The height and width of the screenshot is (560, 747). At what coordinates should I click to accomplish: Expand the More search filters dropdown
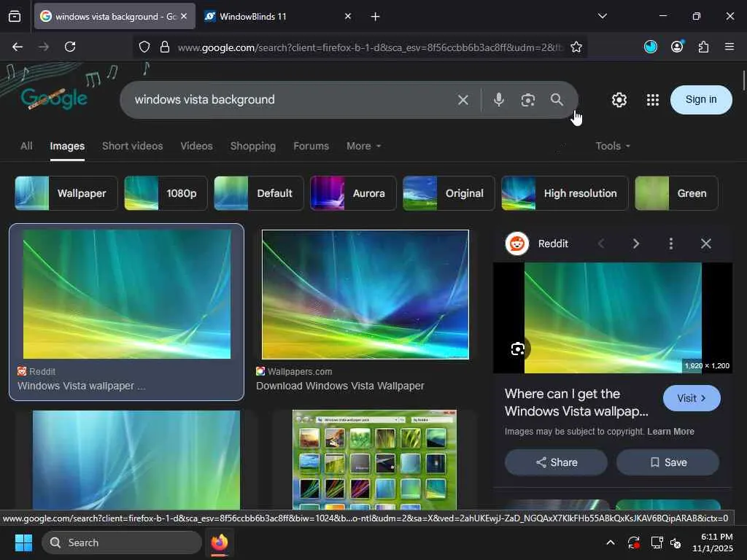[363, 146]
